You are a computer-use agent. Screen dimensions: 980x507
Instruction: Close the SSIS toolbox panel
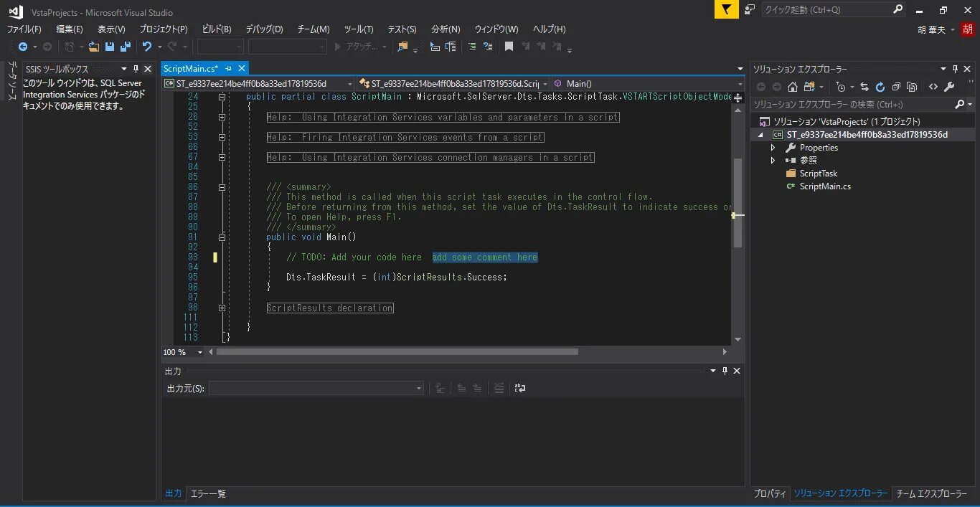(x=148, y=69)
